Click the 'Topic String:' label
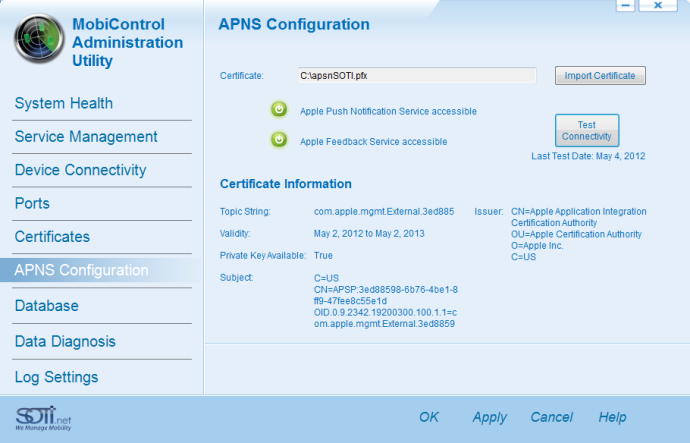This screenshot has width=690, height=443. tap(245, 212)
